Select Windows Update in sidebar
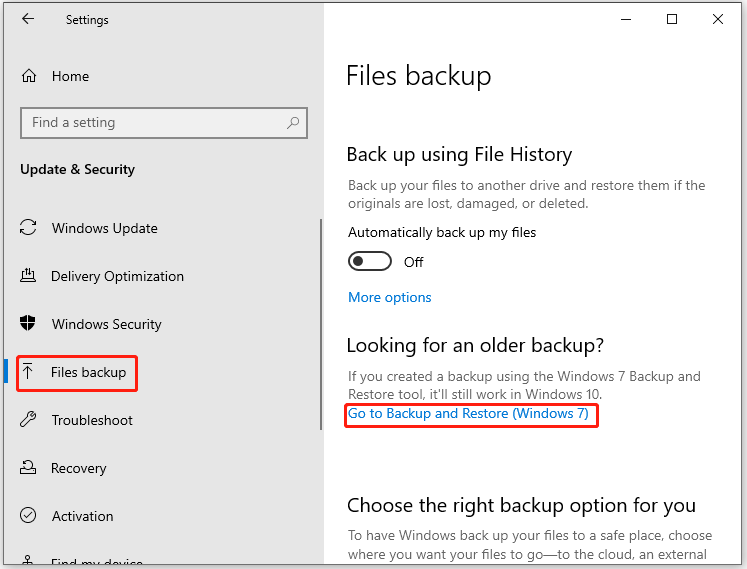Image resolution: width=747 pixels, height=569 pixels. coord(104,228)
